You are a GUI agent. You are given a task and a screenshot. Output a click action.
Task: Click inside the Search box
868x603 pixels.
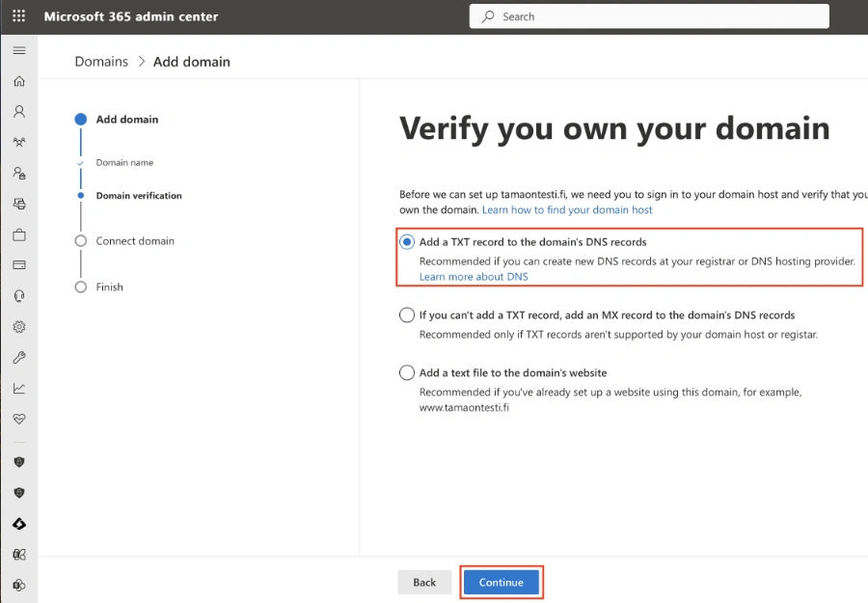(649, 16)
